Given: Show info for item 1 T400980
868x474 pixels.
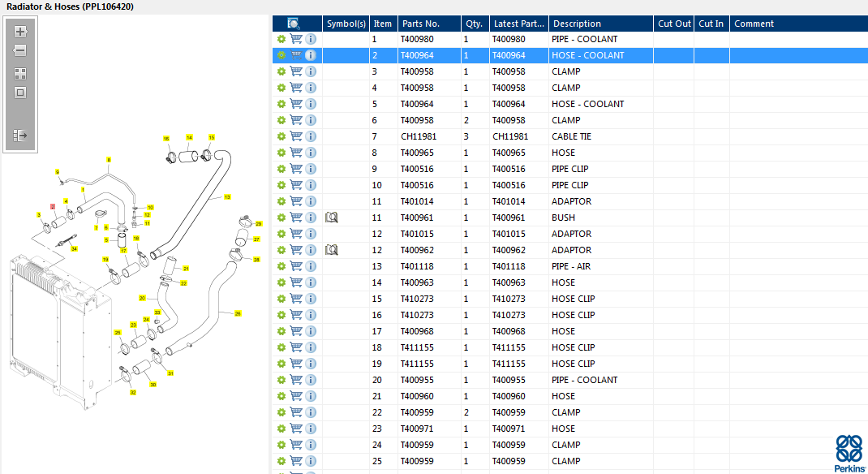Looking at the screenshot, I should tap(311, 39).
